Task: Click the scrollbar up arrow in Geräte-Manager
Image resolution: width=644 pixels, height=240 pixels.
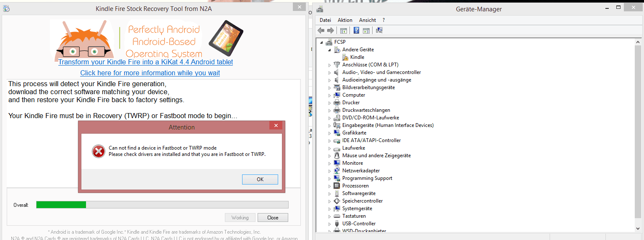Action: [639, 41]
